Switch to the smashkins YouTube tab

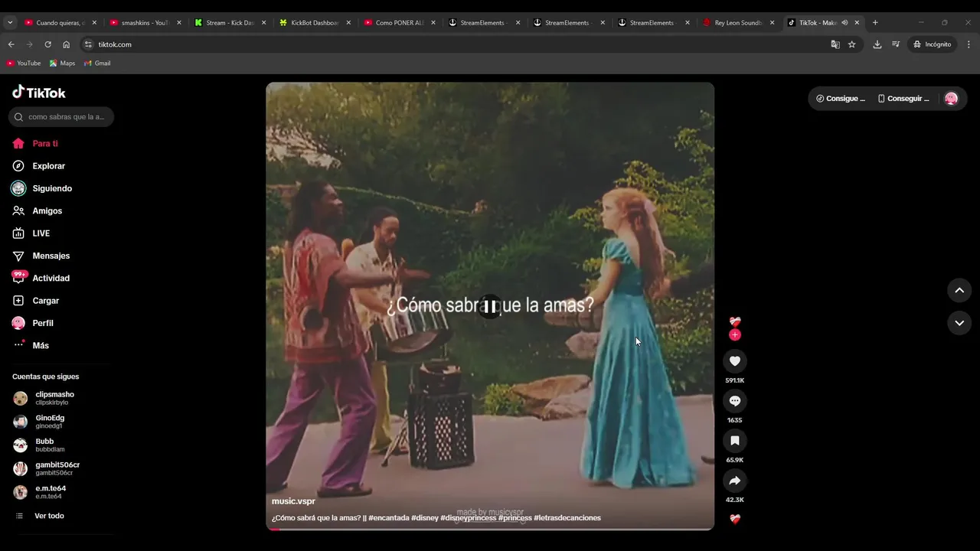point(145,23)
